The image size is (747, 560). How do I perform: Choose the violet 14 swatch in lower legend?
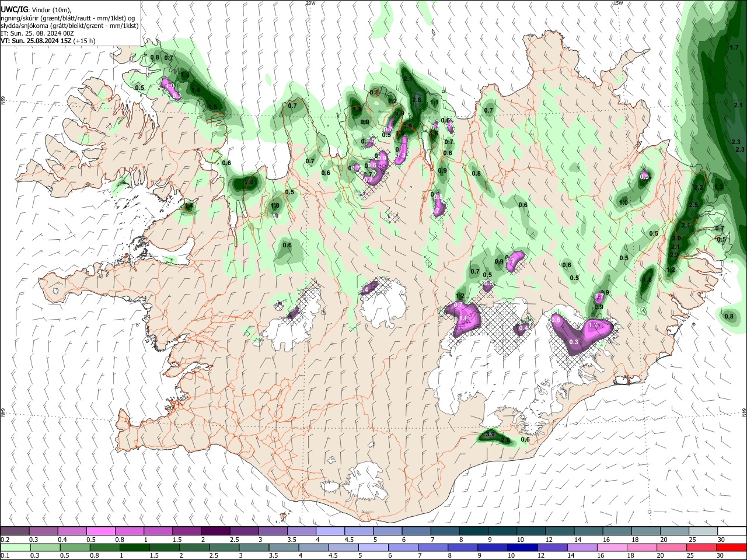(x=582, y=547)
